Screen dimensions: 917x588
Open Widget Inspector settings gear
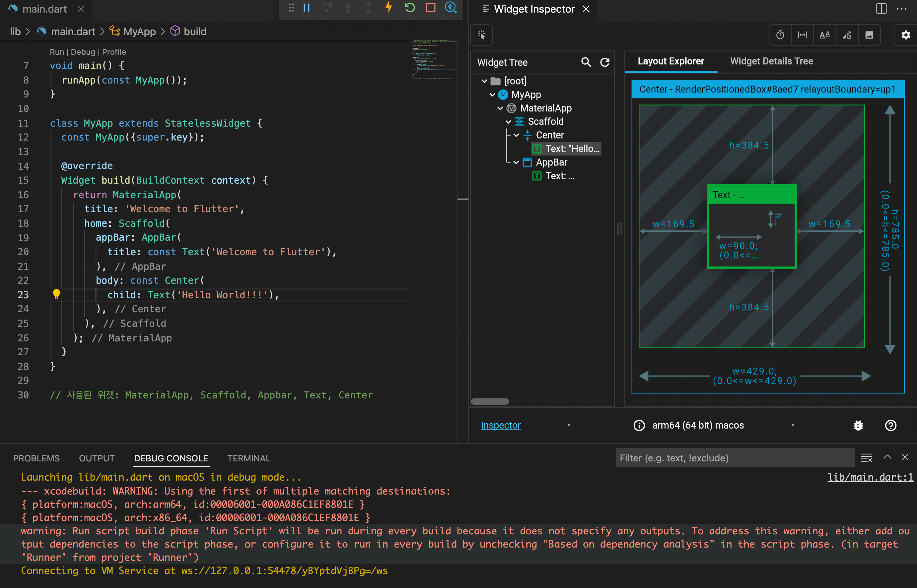pos(905,35)
